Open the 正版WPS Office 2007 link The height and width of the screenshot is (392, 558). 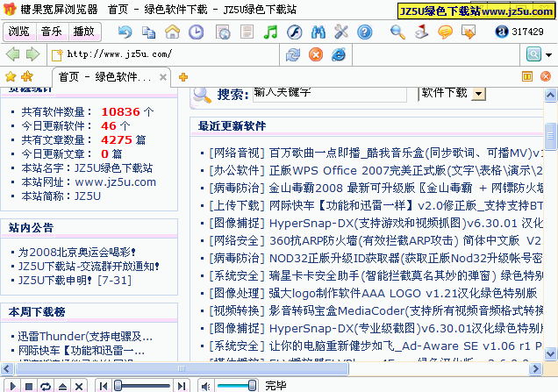click(405, 170)
